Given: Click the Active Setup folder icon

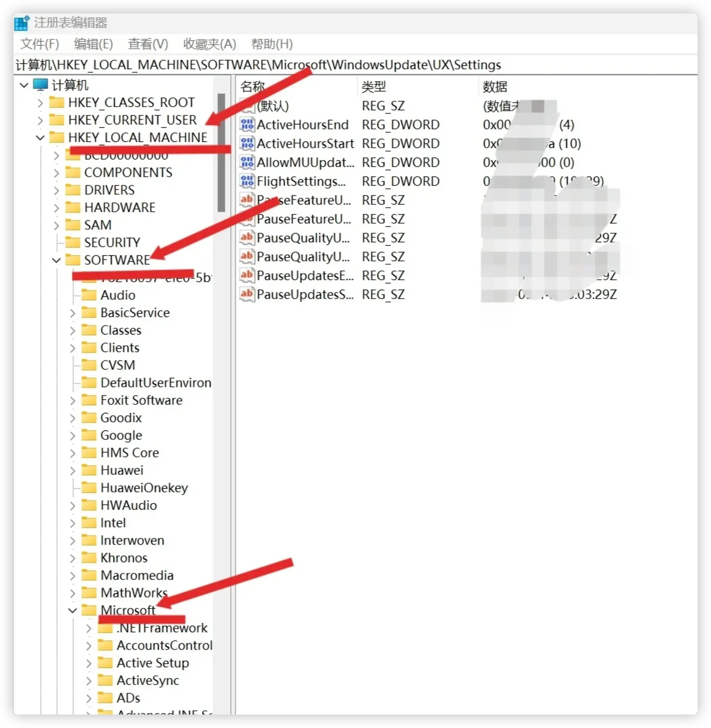Looking at the screenshot, I should [105, 663].
